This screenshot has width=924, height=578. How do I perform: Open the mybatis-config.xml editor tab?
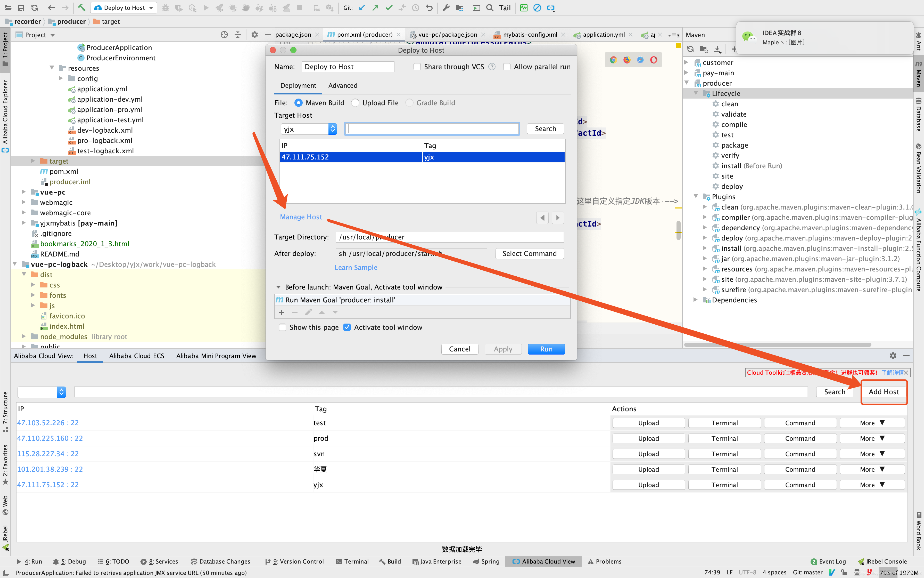point(530,34)
